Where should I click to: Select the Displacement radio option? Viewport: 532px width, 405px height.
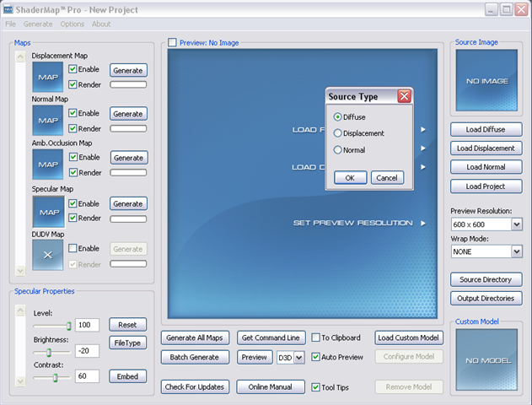tap(338, 133)
